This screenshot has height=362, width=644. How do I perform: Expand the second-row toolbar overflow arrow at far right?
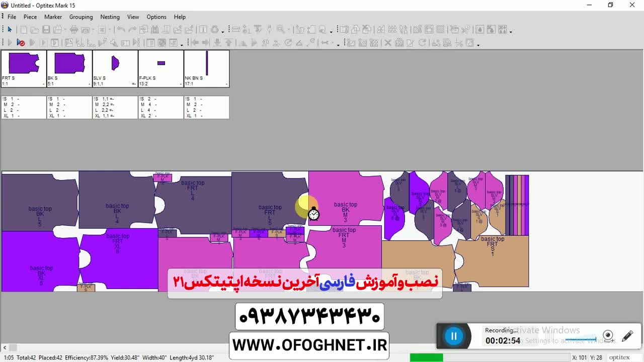coord(478,44)
